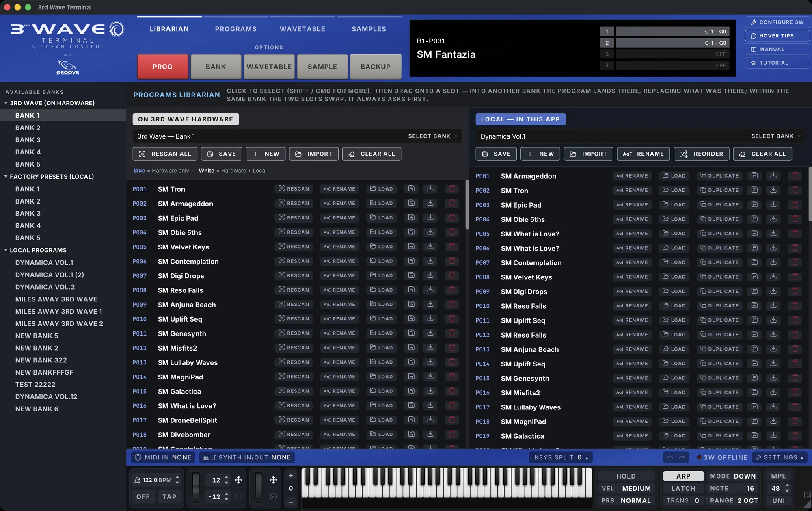Toggle the HOLD button
Viewport: 812px width, 511px height.
point(626,476)
